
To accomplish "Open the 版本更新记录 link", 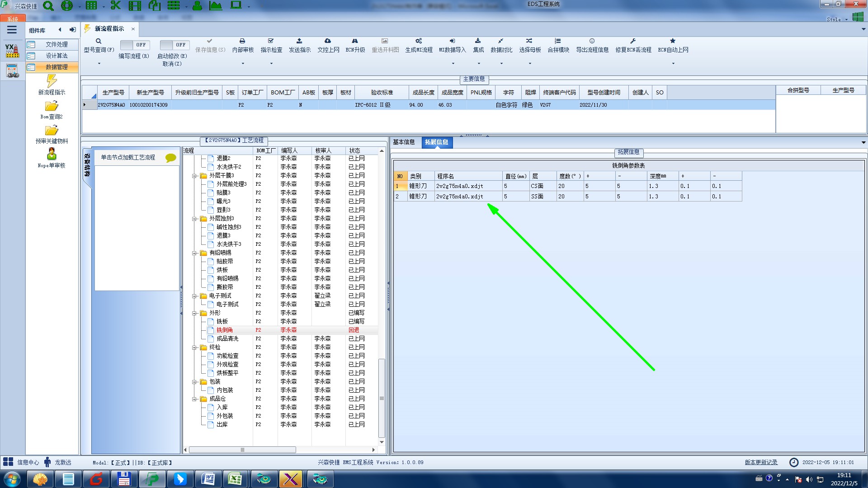I will 761,462.
